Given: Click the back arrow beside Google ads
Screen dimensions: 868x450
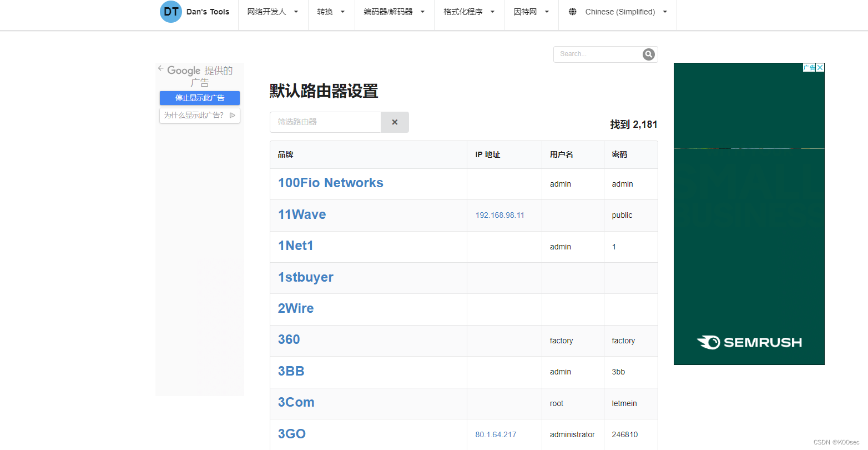Looking at the screenshot, I should point(161,68).
